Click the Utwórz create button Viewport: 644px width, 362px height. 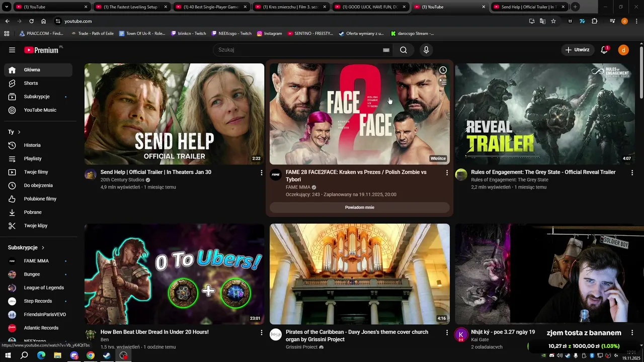click(577, 50)
